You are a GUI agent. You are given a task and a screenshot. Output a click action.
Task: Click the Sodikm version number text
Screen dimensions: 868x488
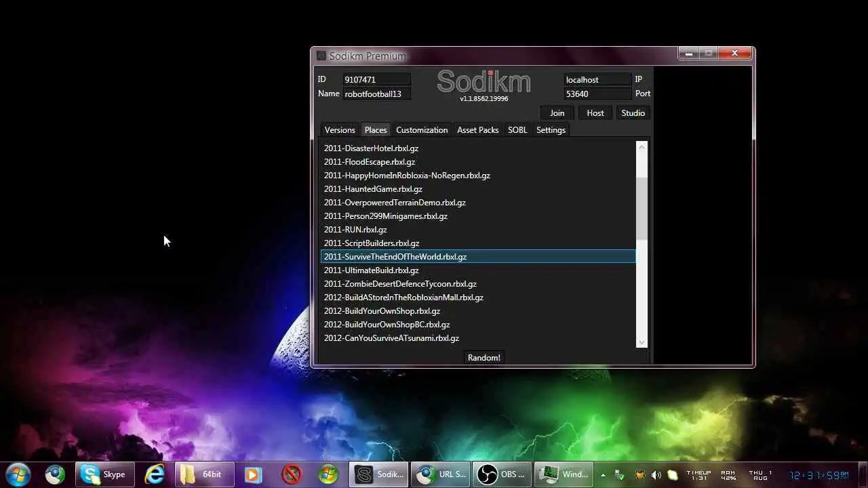(x=484, y=99)
